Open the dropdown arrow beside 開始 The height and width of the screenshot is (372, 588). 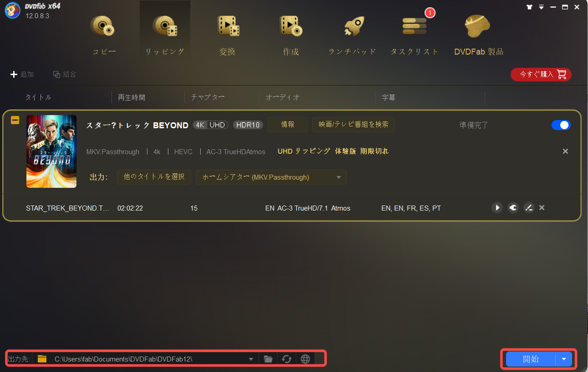pos(564,359)
